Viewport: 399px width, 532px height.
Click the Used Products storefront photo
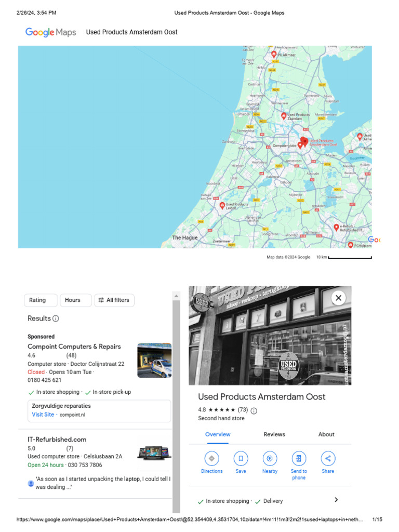coord(270,336)
